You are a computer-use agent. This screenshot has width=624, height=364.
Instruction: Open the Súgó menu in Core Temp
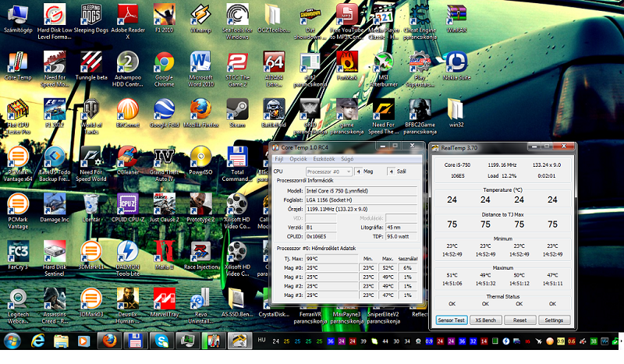coord(347,159)
